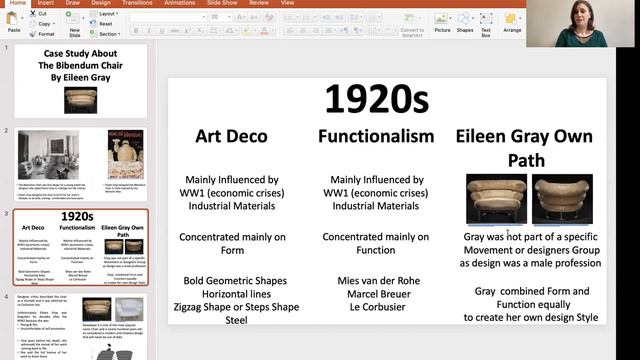
Task: Switch to the Home tab
Action: point(18,3)
